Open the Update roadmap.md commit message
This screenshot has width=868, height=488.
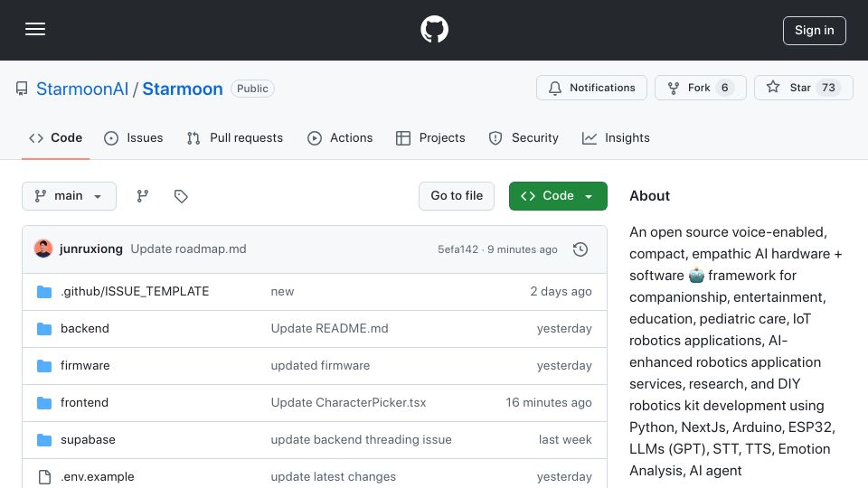(189, 249)
